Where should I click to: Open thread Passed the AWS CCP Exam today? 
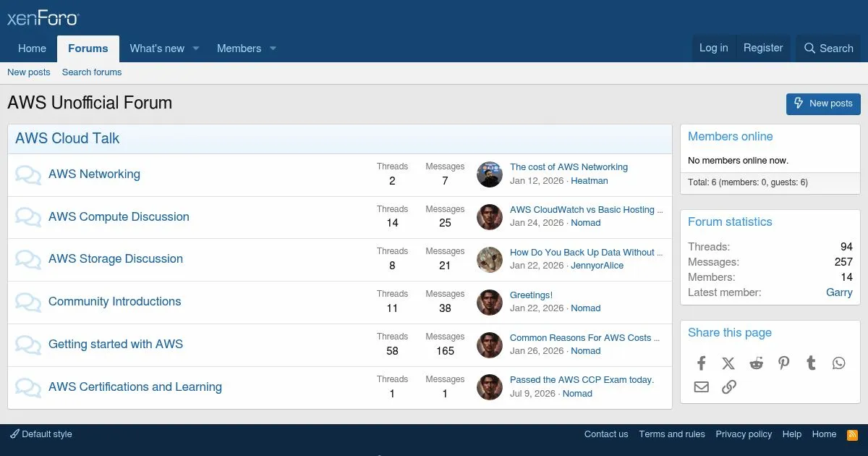pyautogui.click(x=582, y=380)
